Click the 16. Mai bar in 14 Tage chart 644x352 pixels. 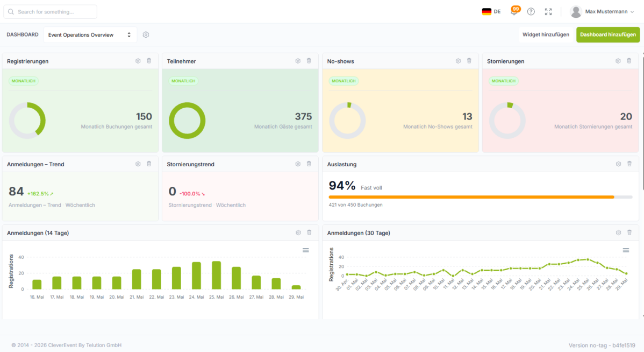[37, 284]
